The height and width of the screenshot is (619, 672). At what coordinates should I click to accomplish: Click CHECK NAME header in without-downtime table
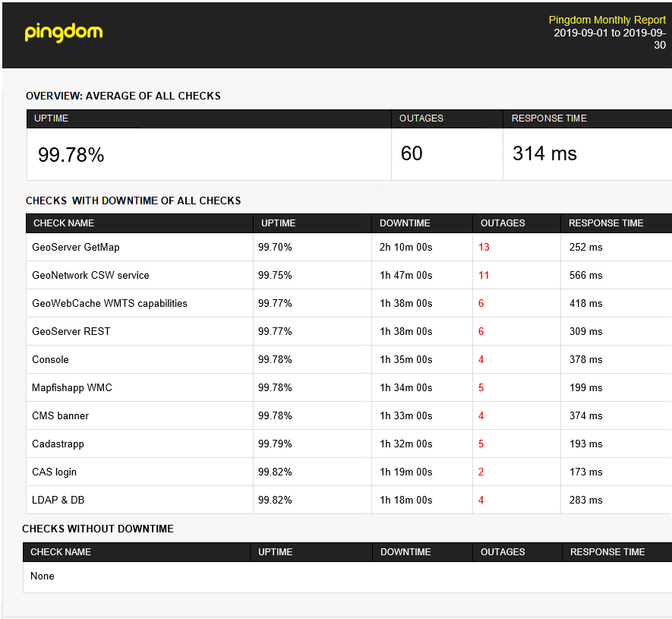pos(61,551)
